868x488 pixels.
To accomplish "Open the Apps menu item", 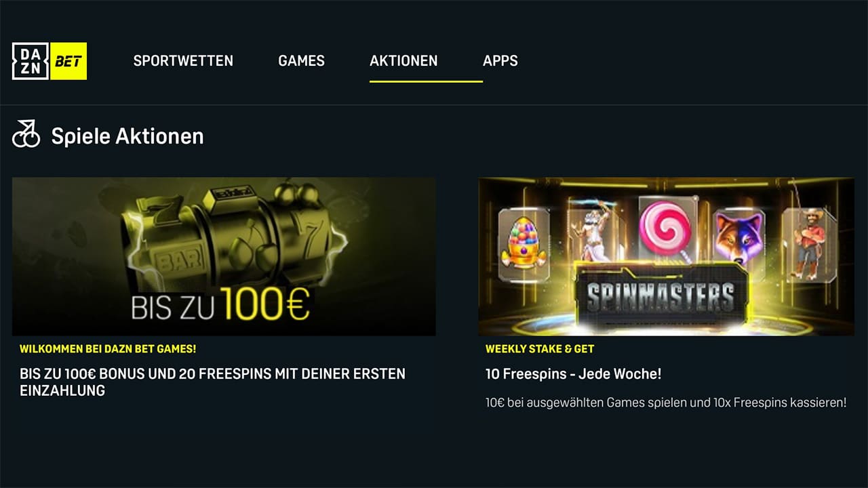I will point(500,60).
